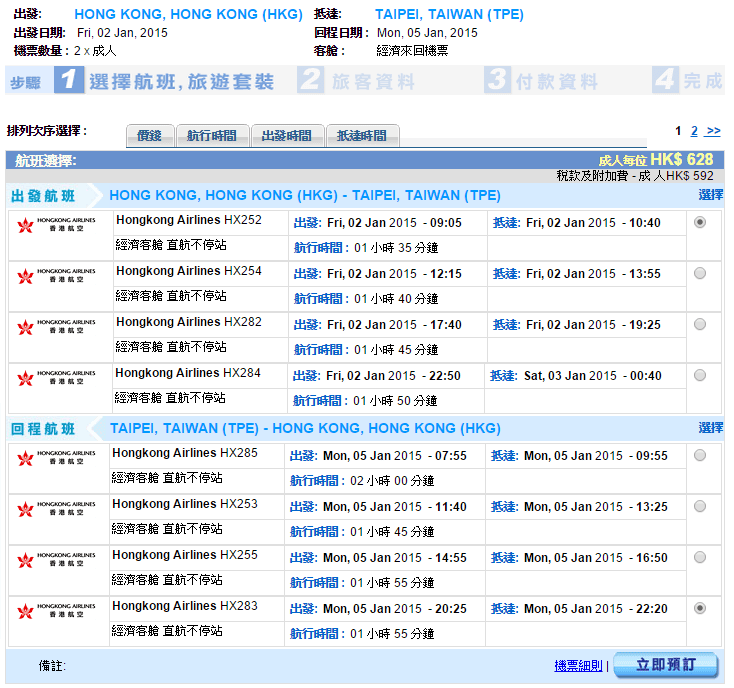Select outbound flight HX284 departing 22:50
The image size is (734, 688).
click(699, 375)
